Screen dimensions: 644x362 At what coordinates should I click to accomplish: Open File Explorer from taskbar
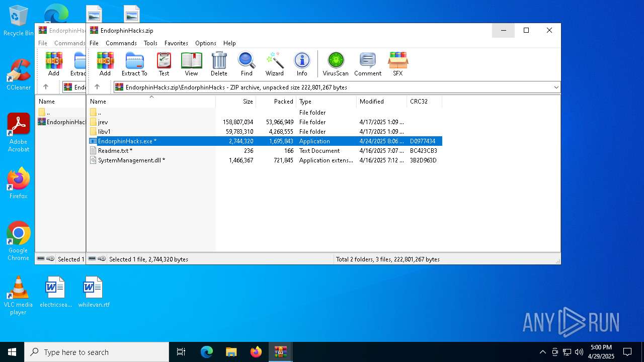click(231, 352)
